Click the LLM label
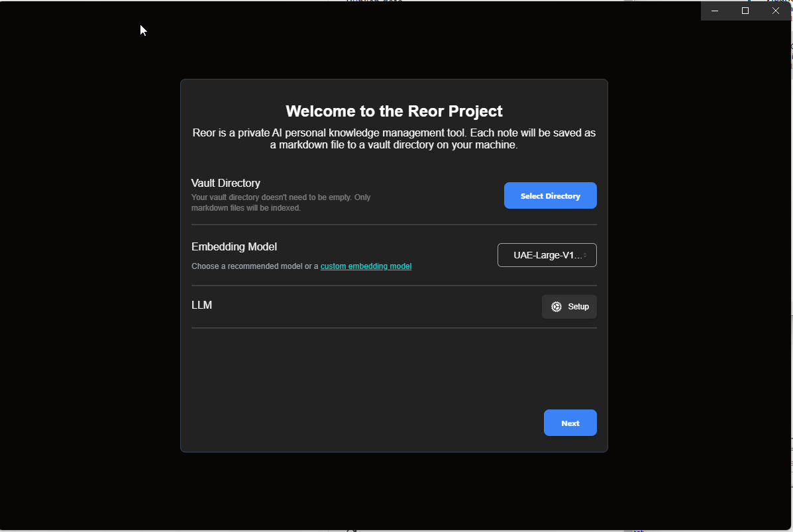The width and height of the screenshot is (793, 532). click(x=202, y=305)
